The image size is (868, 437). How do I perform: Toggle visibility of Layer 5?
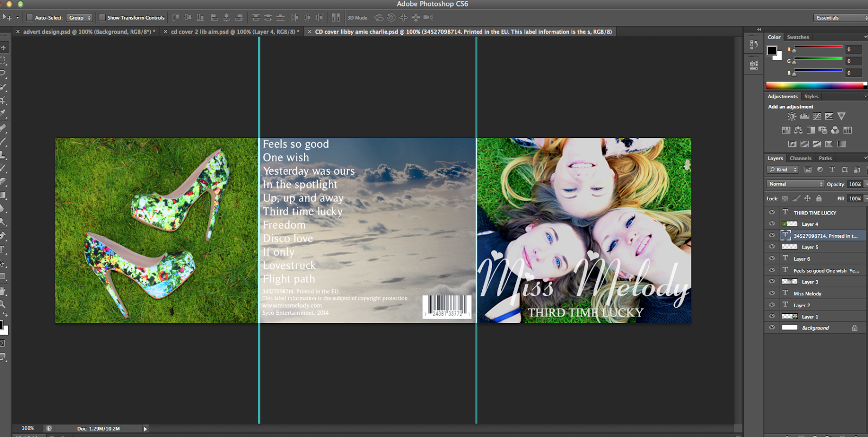772,247
